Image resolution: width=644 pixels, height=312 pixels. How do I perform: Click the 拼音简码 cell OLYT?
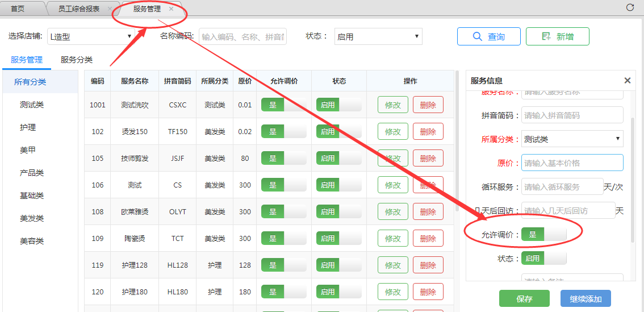click(177, 212)
